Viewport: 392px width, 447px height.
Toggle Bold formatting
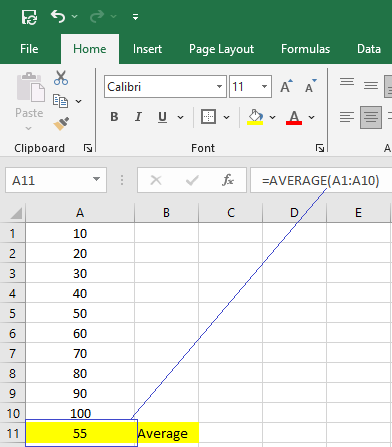click(x=114, y=117)
